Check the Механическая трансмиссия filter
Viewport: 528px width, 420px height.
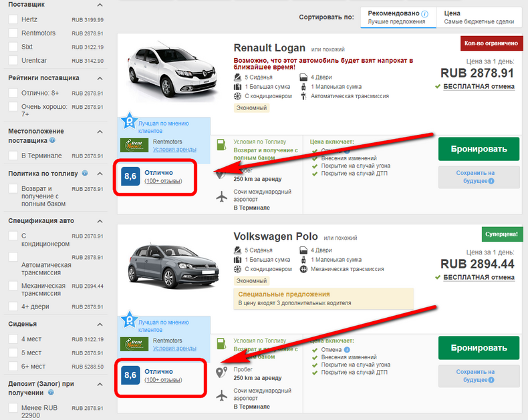[13, 286]
